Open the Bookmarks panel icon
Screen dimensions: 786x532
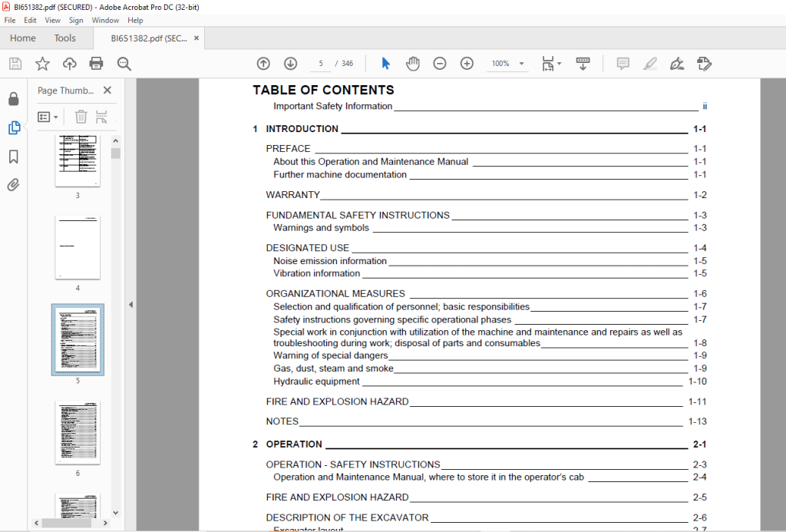point(14,157)
